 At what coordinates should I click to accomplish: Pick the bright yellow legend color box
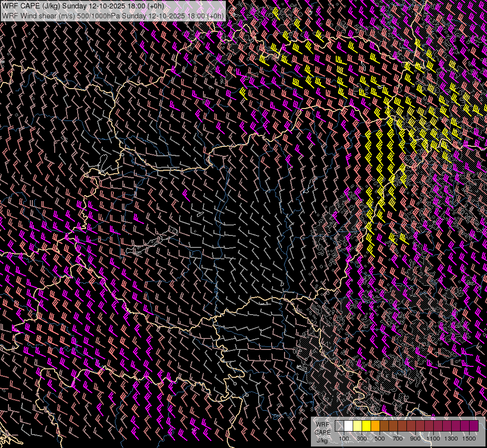click(366, 426)
